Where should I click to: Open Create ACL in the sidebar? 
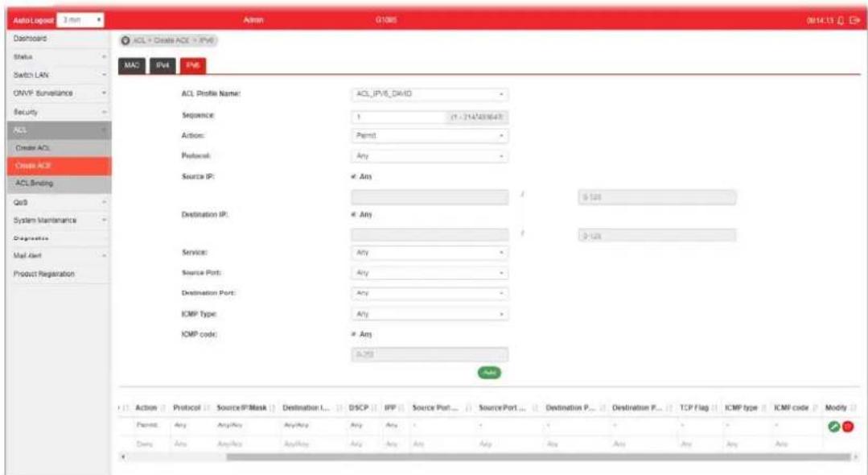point(60,148)
